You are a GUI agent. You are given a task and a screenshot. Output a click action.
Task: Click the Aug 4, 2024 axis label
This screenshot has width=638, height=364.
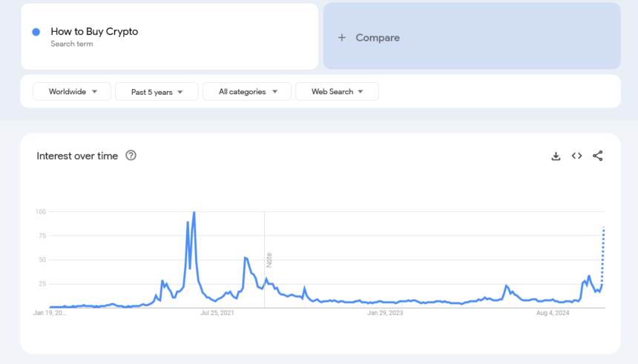click(552, 314)
